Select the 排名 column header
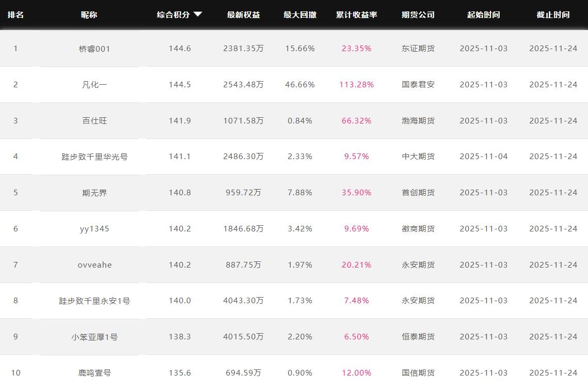The height and width of the screenshot is (389, 588). [15, 14]
